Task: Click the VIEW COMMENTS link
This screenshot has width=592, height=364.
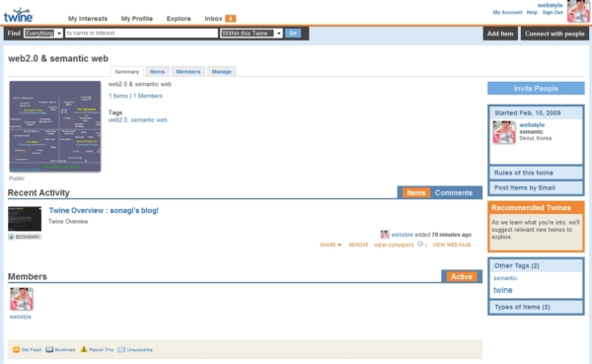Action: [x=394, y=245]
